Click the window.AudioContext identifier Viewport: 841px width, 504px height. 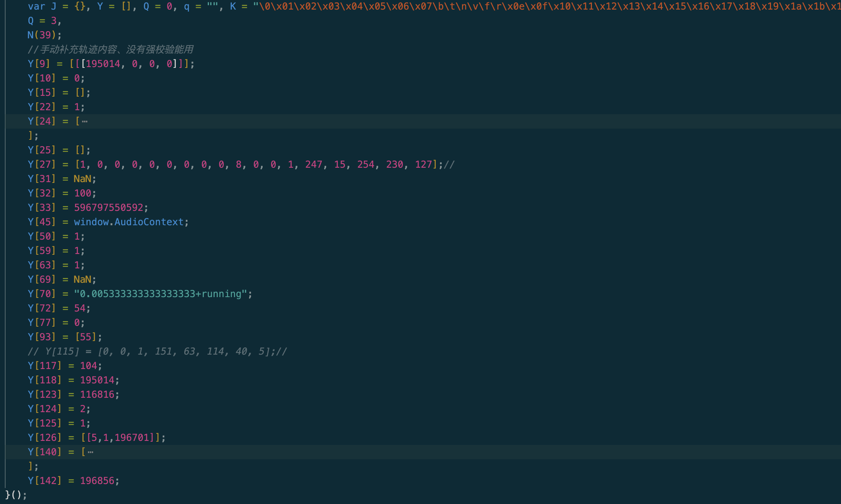click(x=129, y=222)
